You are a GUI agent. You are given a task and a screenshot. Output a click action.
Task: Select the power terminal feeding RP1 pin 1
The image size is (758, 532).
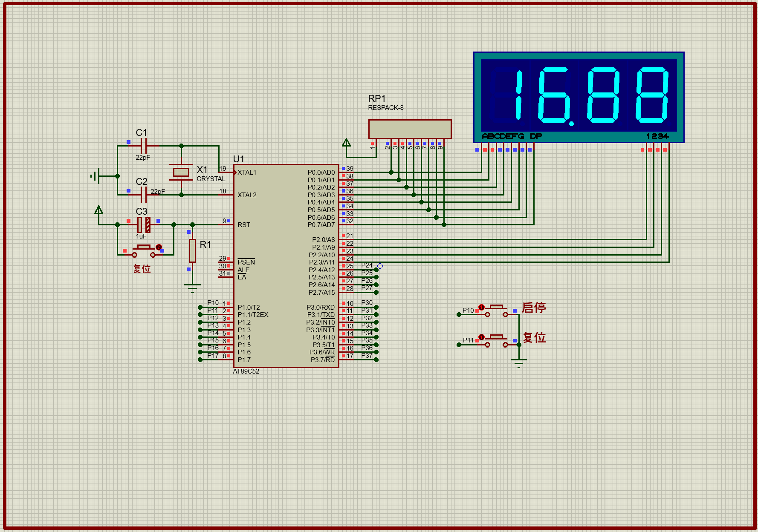point(347,143)
